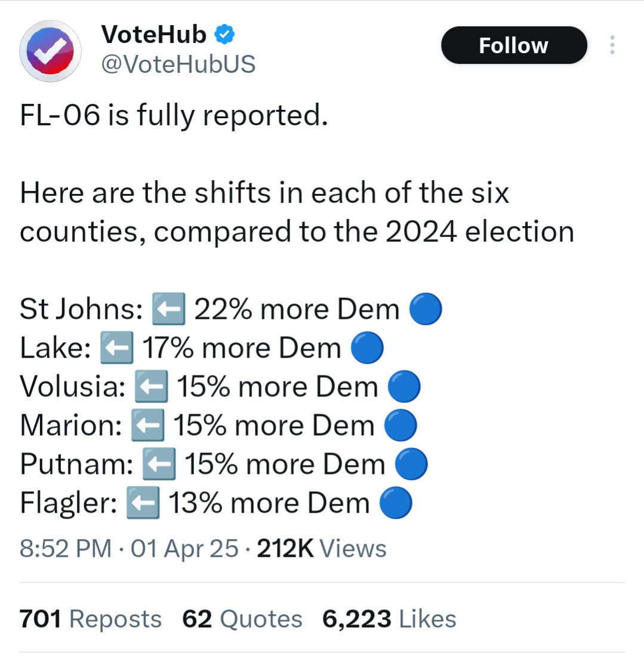Click the left arrow emoji beside Putnam
The image size is (644, 659).
click(x=158, y=465)
